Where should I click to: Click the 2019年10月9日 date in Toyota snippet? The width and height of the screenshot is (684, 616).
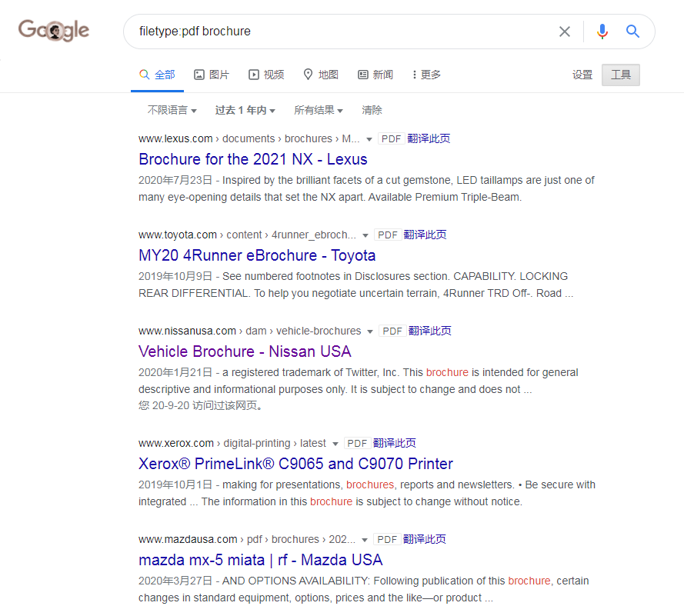[x=175, y=276]
